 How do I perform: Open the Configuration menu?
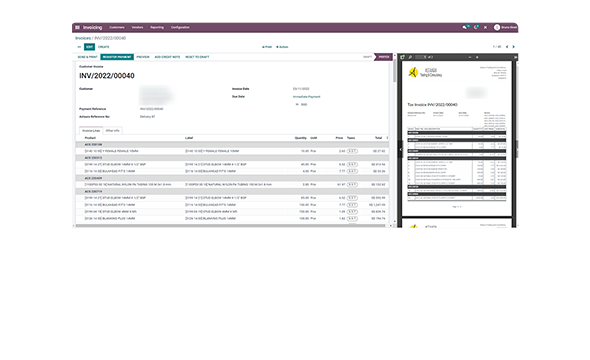pyautogui.click(x=180, y=27)
